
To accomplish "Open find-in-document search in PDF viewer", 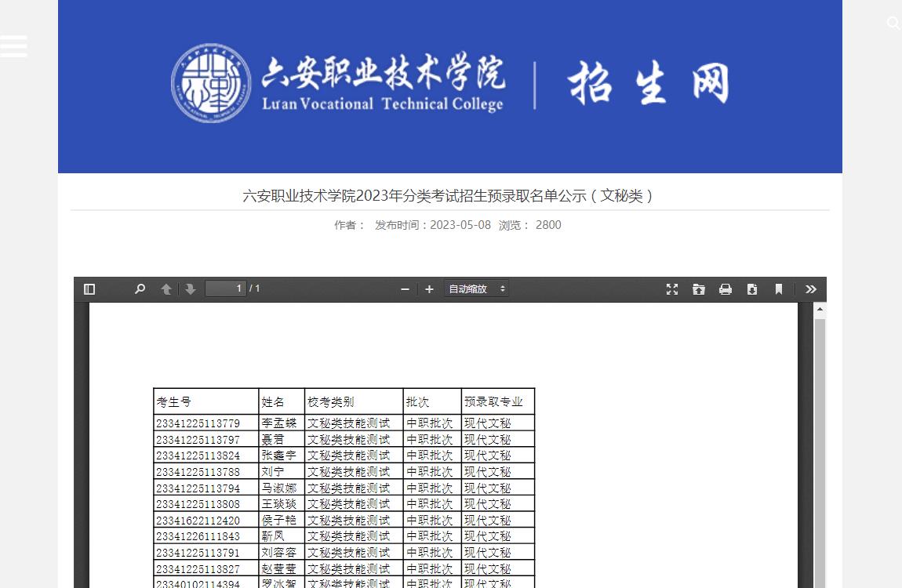I will tap(140, 289).
